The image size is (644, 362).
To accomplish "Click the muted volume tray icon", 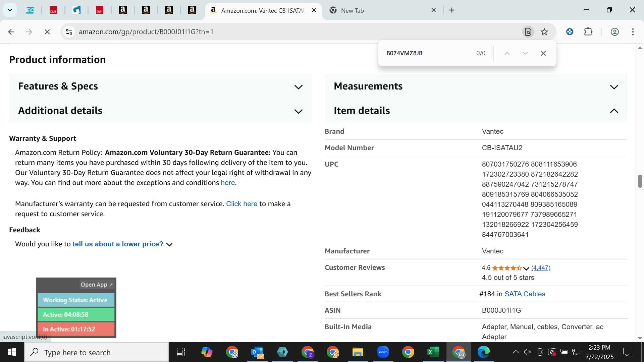I will [x=528, y=352].
